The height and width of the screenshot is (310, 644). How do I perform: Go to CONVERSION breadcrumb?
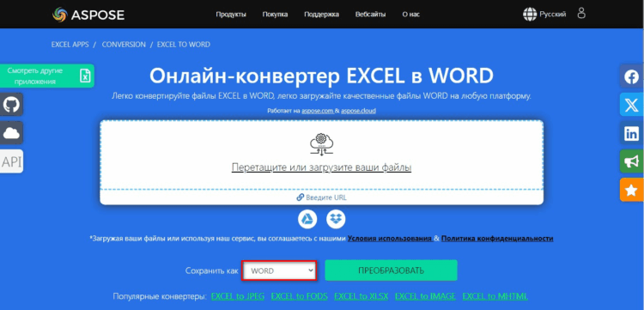[x=124, y=45]
